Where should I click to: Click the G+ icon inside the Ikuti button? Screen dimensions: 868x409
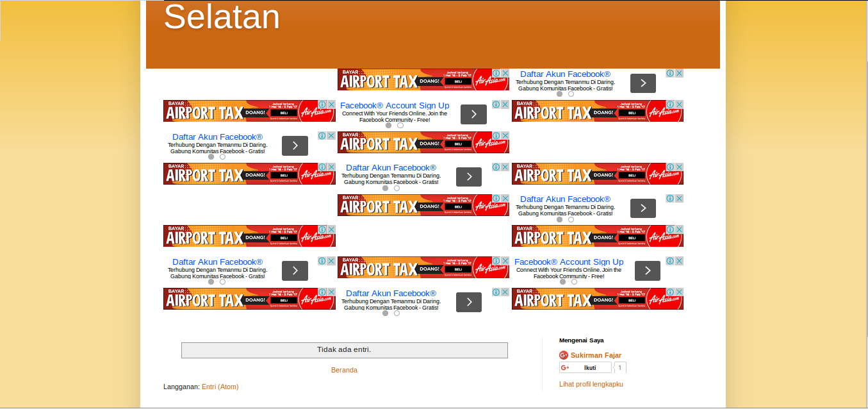(x=565, y=367)
